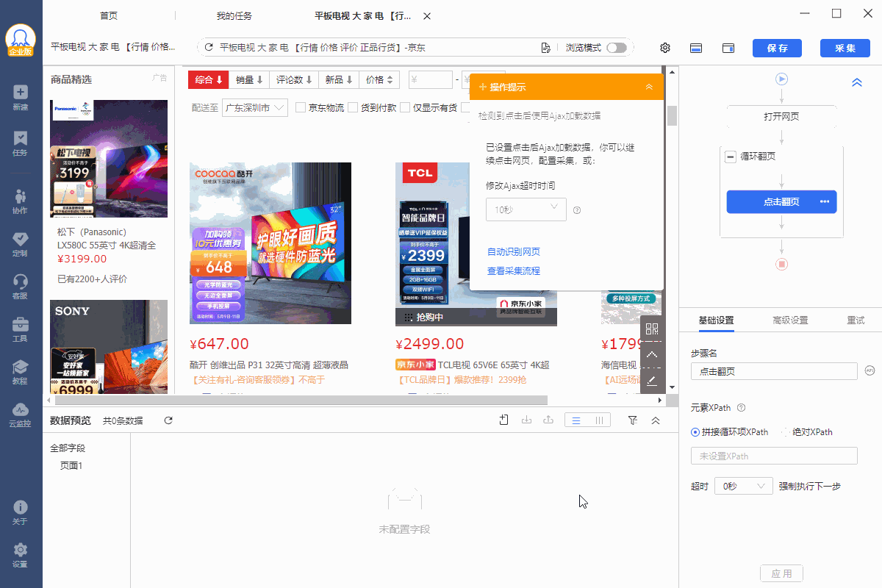
Task: Refresh the 数据预览 data preview
Action: tap(168, 420)
